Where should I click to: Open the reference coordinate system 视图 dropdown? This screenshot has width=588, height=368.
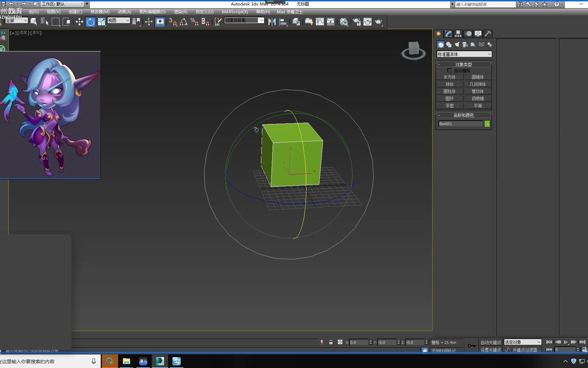click(118, 20)
